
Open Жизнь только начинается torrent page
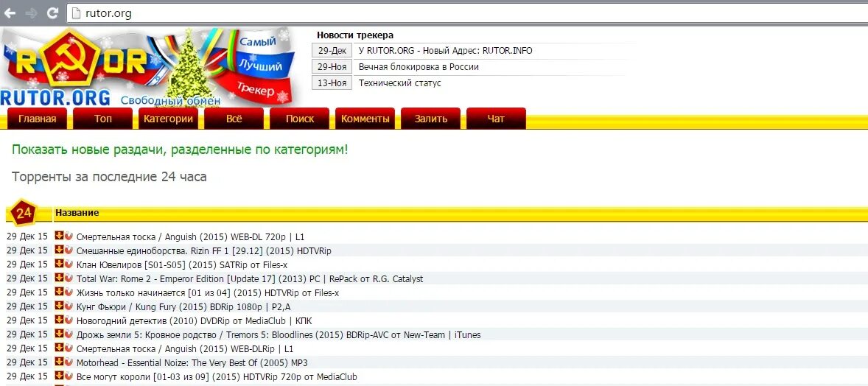point(208,292)
